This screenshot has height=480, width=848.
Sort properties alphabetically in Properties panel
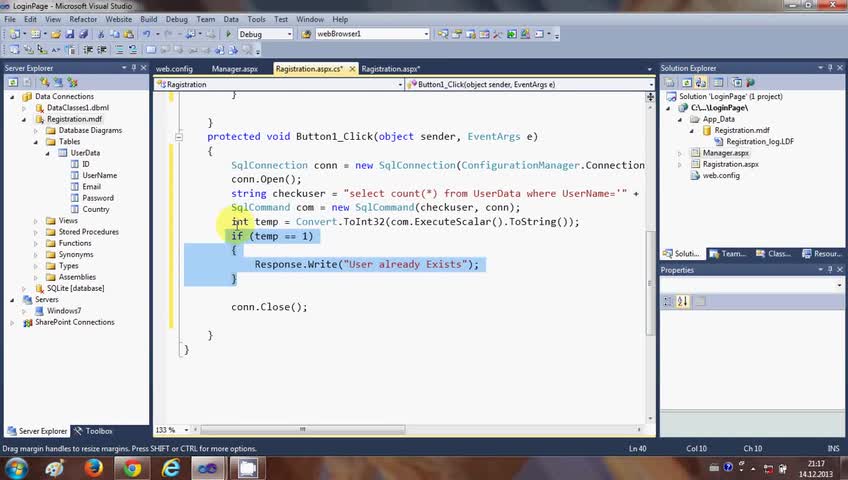pyautogui.click(x=683, y=301)
